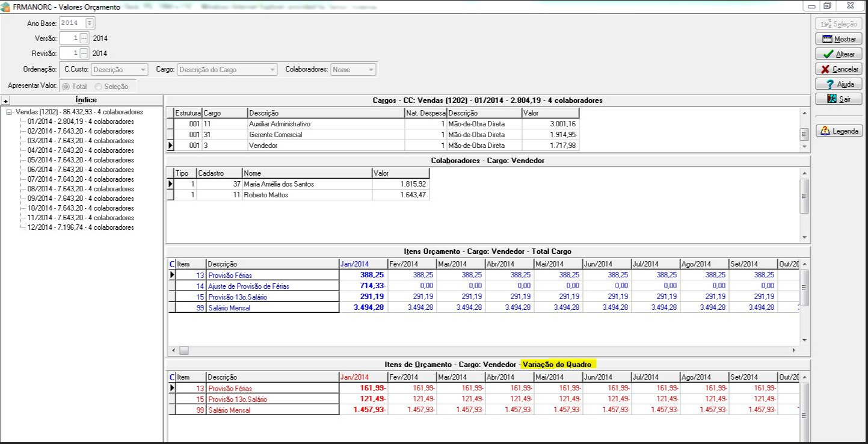Open the Cargo ordering dropdown
Viewport: 868px width, 444px height.
pos(272,70)
